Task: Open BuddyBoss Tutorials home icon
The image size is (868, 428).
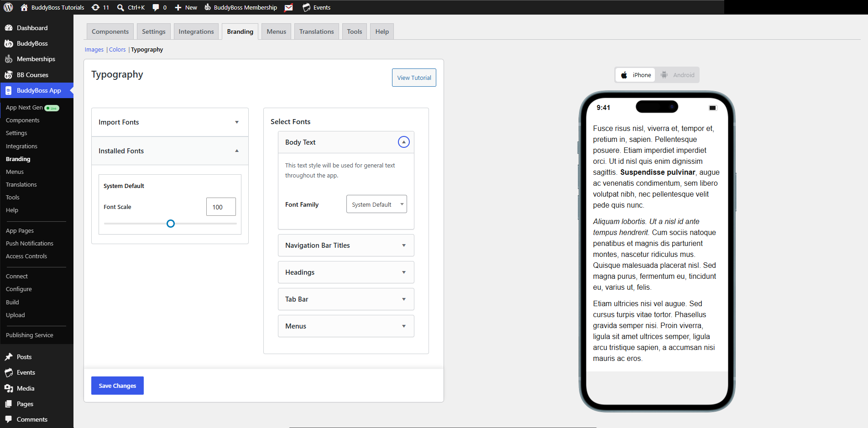Action: tap(24, 7)
